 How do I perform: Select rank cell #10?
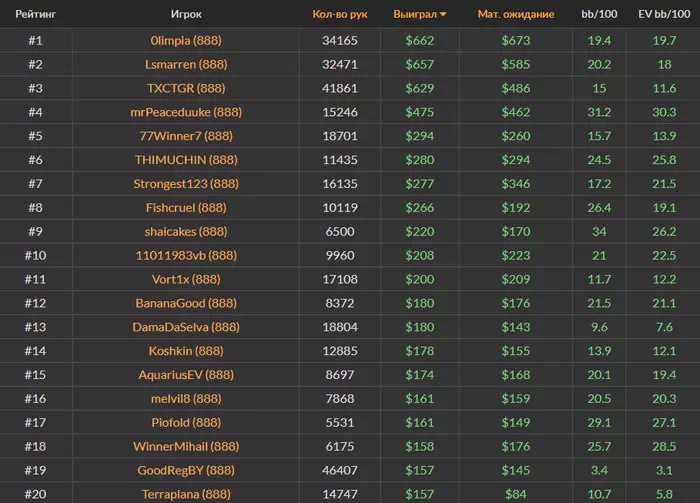pyautogui.click(x=36, y=255)
